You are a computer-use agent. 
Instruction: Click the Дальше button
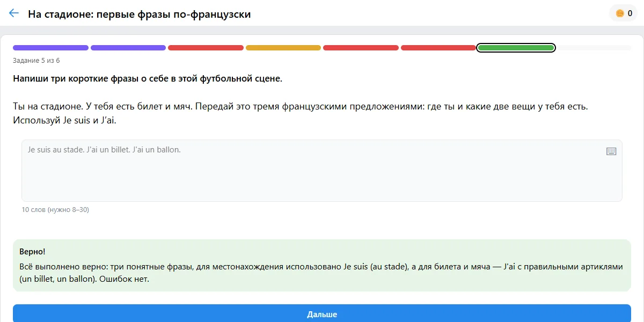pyautogui.click(x=322, y=314)
